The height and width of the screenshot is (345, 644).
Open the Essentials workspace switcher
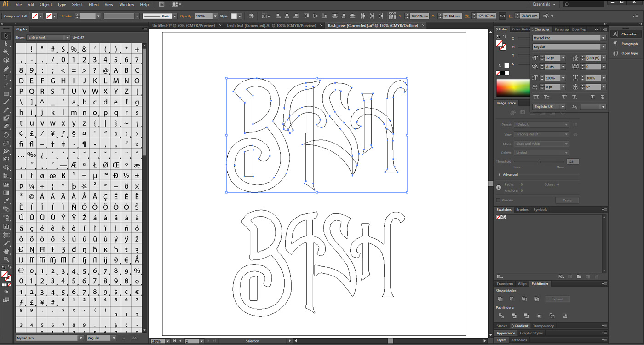(545, 4)
